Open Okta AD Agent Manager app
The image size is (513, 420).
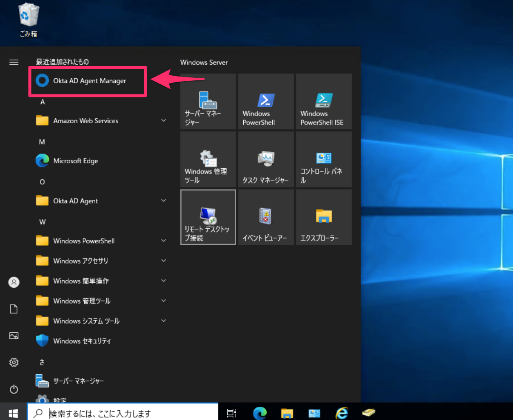pyautogui.click(x=89, y=81)
